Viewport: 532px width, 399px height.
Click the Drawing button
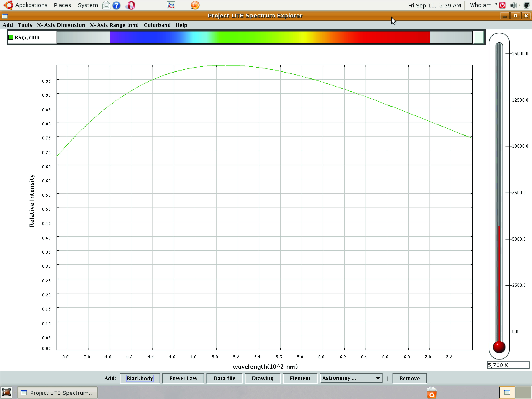pos(263,378)
